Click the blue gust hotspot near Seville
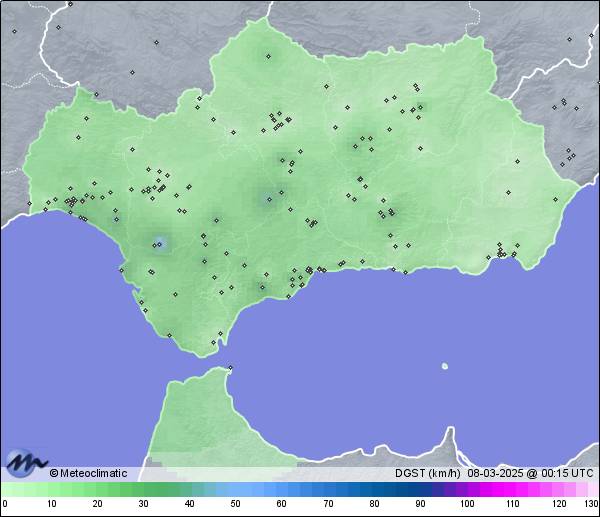600x517 pixels. [160, 241]
